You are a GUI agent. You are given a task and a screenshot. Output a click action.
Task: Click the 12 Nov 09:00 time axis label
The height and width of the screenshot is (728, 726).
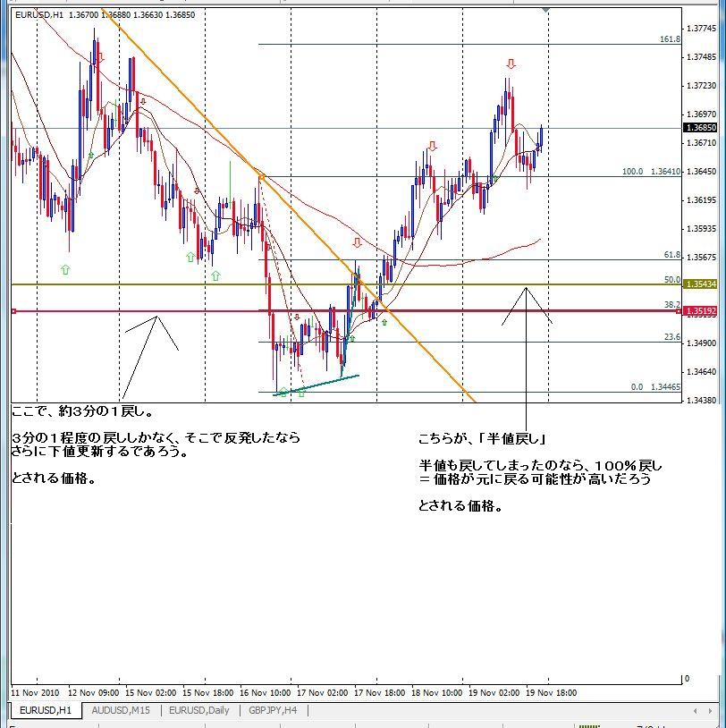tap(93, 692)
